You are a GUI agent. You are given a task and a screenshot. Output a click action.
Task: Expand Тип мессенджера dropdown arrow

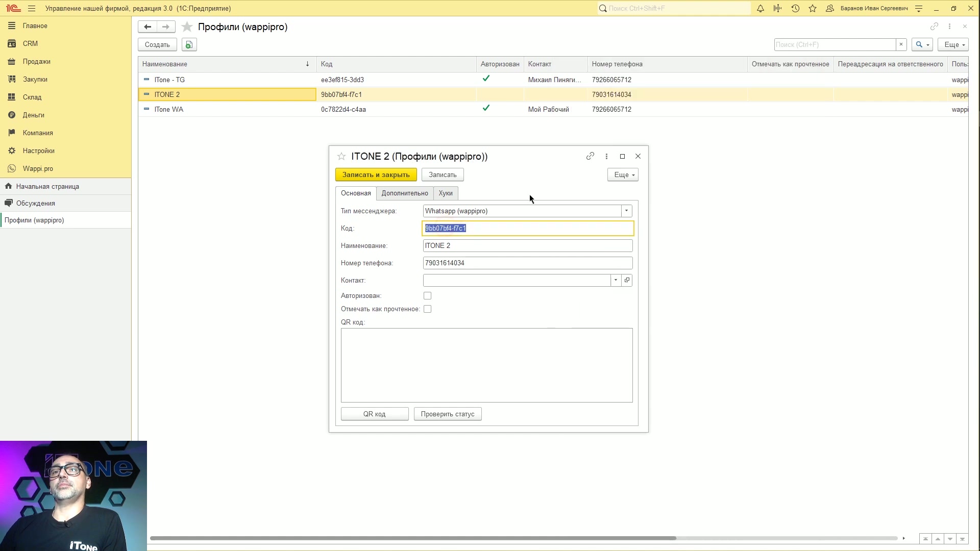pyautogui.click(x=626, y=211)
